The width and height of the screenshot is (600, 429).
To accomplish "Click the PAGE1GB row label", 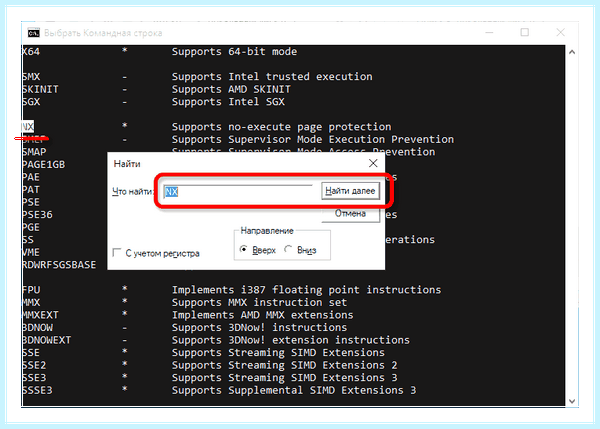I will pyautogui.click(x=44, y=165).
